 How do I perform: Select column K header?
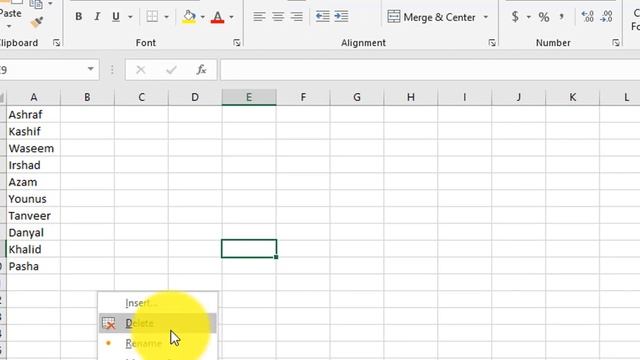pos(572,97)
